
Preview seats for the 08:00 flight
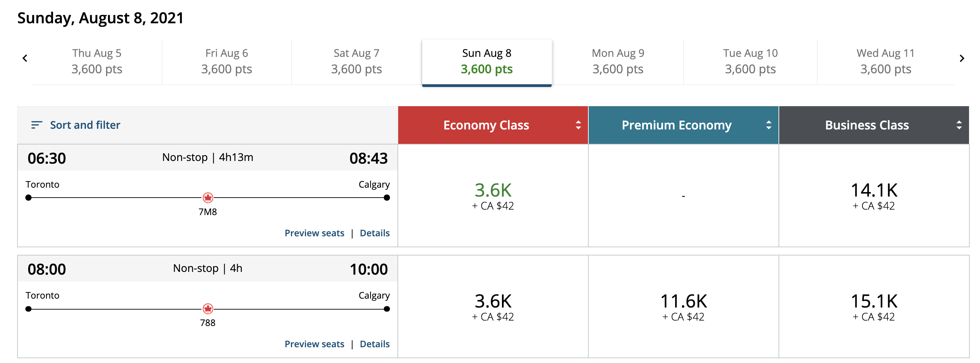tap(314, 344)
